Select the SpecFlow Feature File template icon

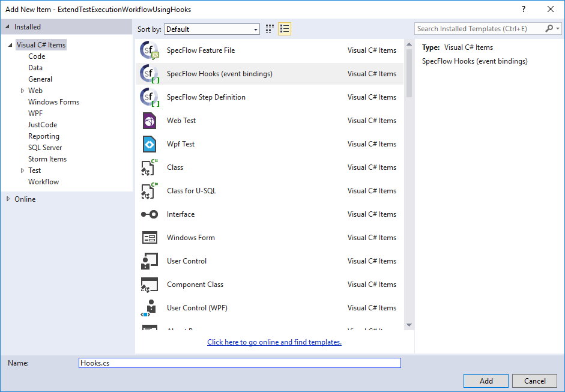click(150, 50)
